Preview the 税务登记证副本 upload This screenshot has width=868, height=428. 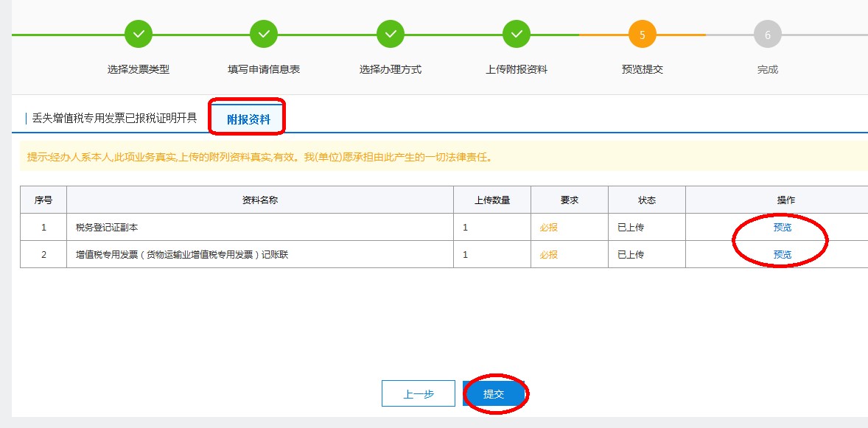[x=782, y=228]
